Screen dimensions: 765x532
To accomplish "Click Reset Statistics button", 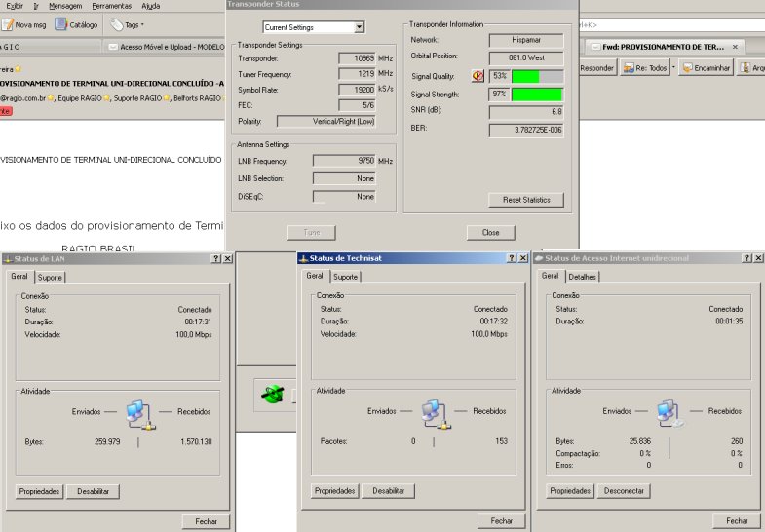I will point(526,200).
